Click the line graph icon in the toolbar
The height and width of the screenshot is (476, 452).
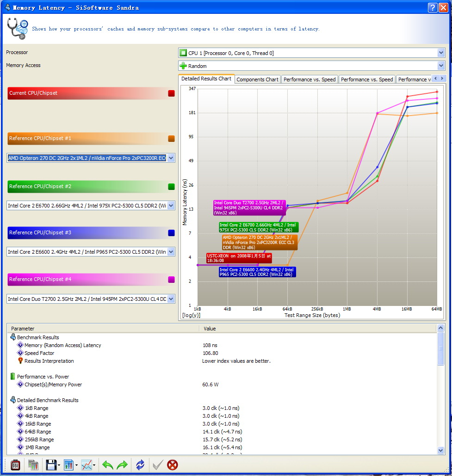click(87, 465)
